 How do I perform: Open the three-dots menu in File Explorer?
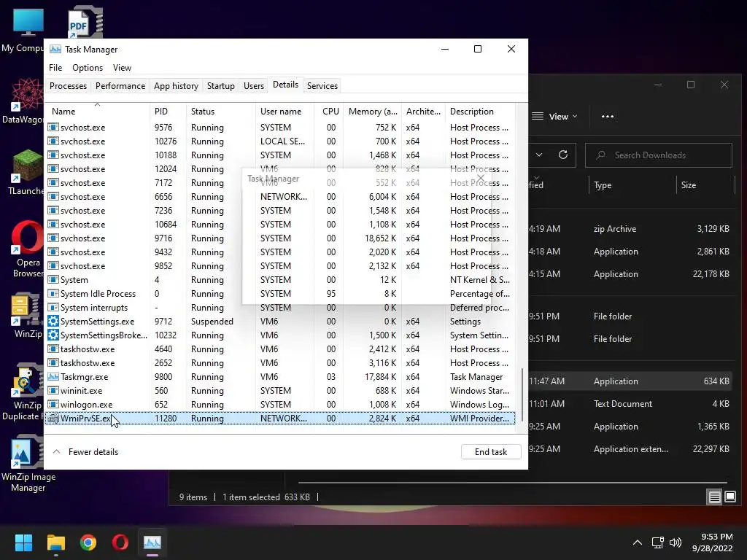tap(608, 116)
